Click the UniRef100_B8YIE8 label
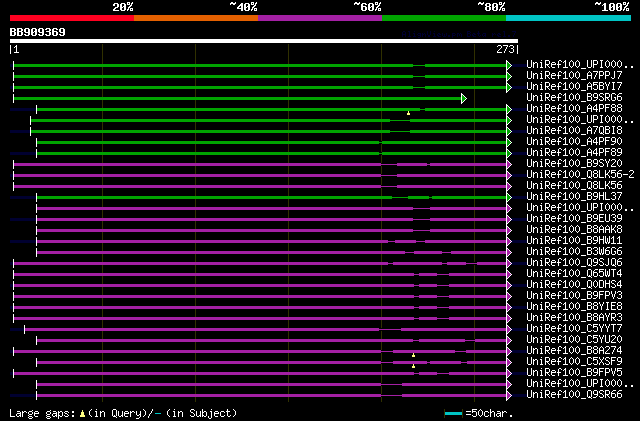Viewport: 640px width, 421px height. [x=574, y=307]
